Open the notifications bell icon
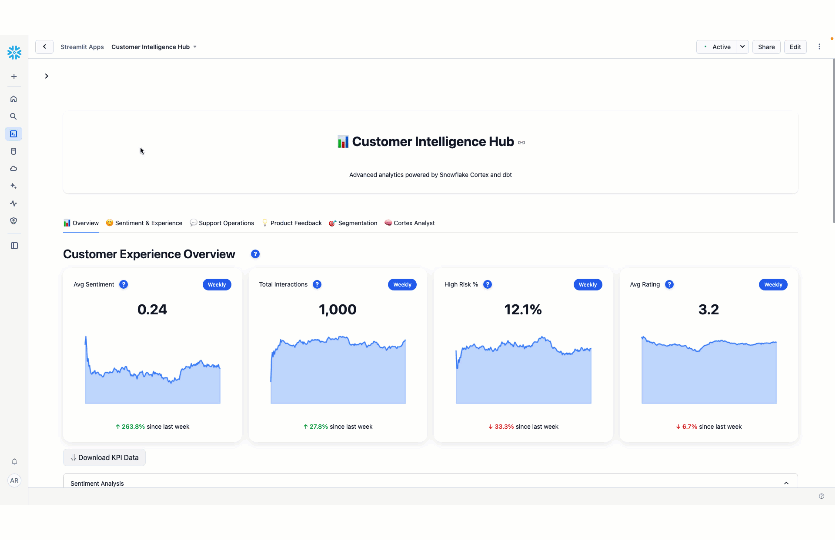Screen dimensions: 835x540 [x=14, y=462]
